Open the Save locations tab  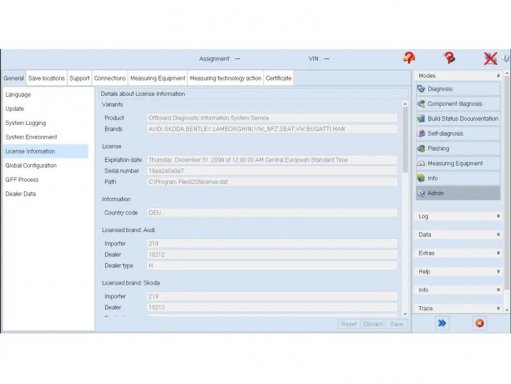[47, 78]
